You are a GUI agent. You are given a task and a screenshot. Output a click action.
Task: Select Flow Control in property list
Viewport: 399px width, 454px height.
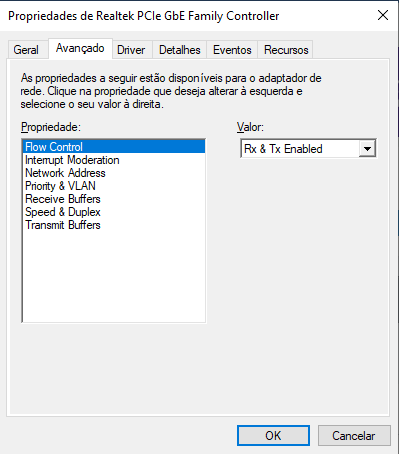[x=114, y=147]
